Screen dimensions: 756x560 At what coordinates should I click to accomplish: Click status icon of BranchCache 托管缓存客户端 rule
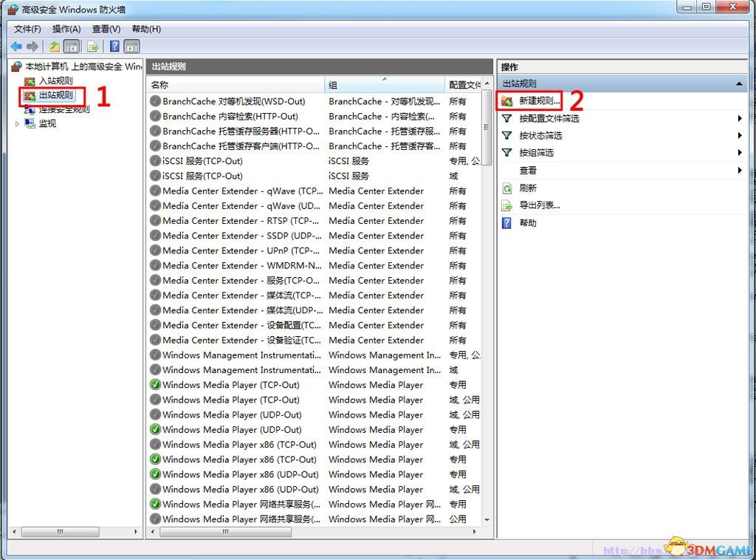(155, 146)
